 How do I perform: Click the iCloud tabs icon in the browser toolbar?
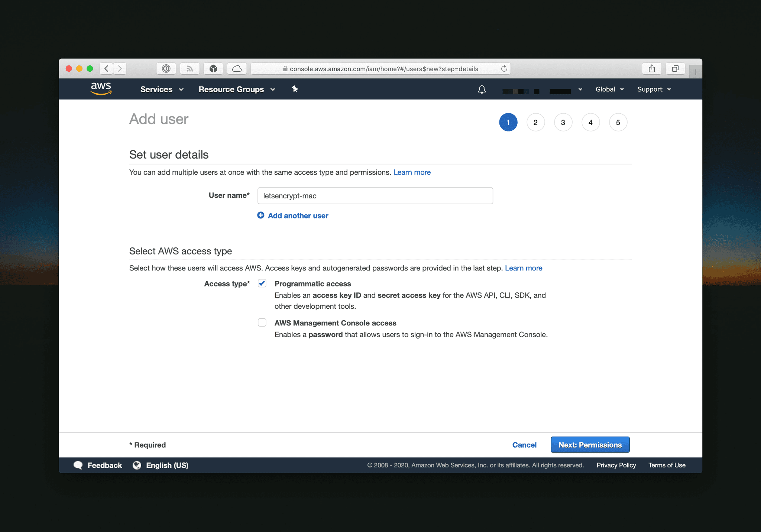pyautogui.click(x=237, y=68)
